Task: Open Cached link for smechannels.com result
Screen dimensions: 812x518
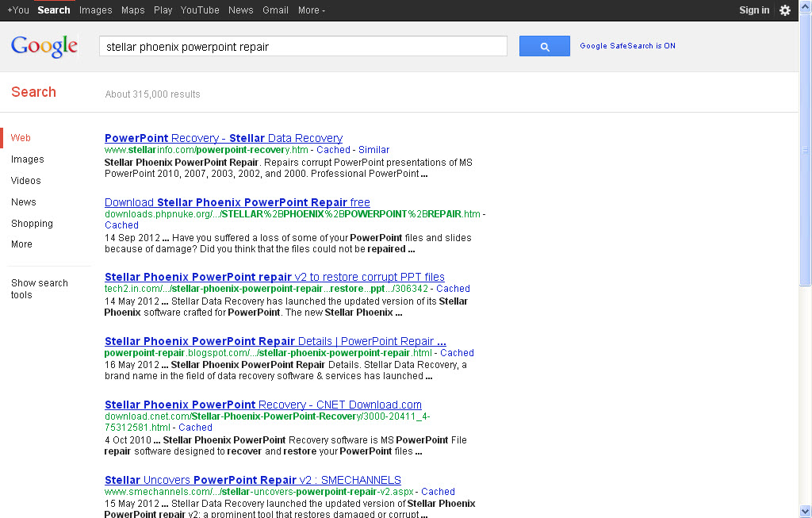Action: [x=438, y=492]
